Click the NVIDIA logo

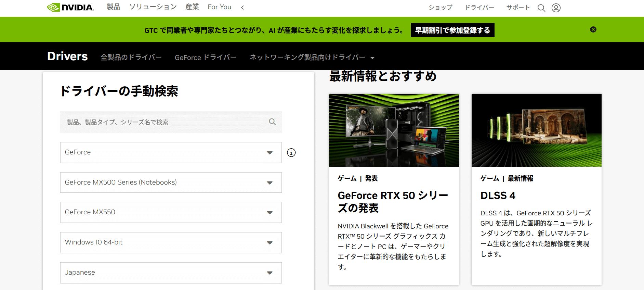point(70,7)
